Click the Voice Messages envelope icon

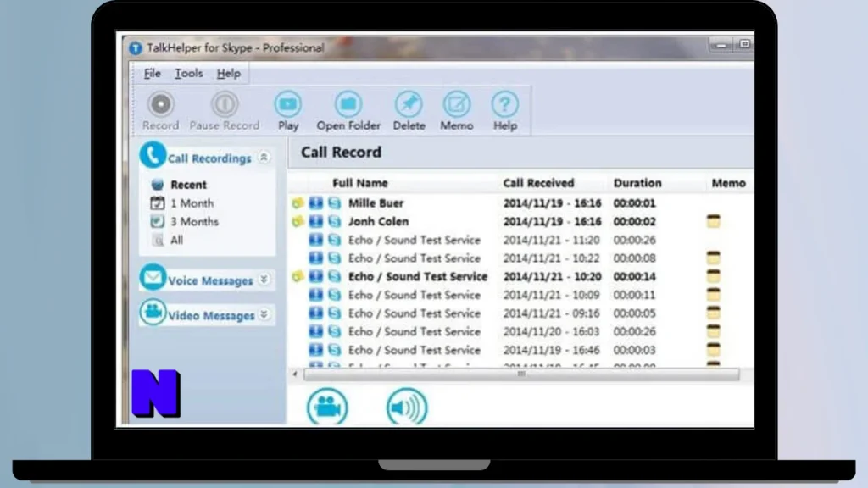tap(153, 278)
